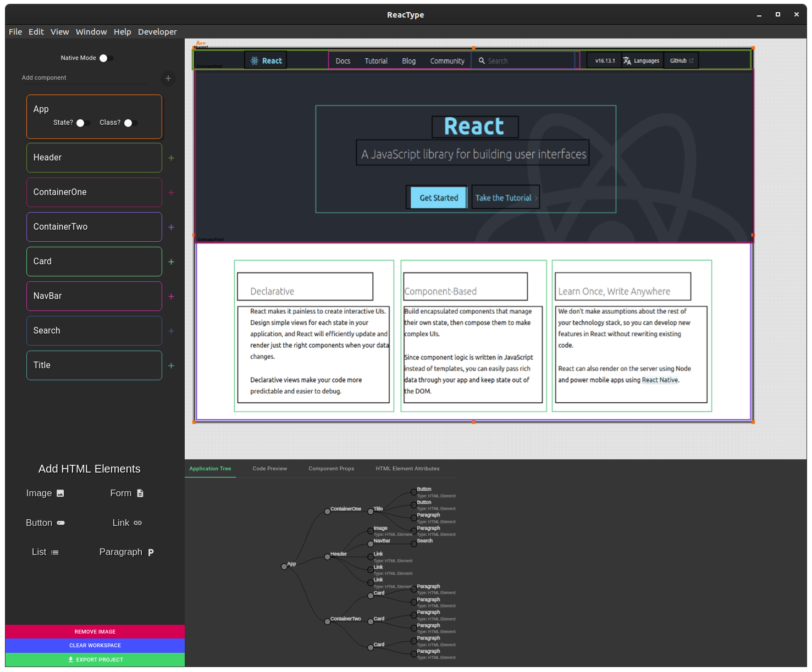Open the File menu

(15, 32)
